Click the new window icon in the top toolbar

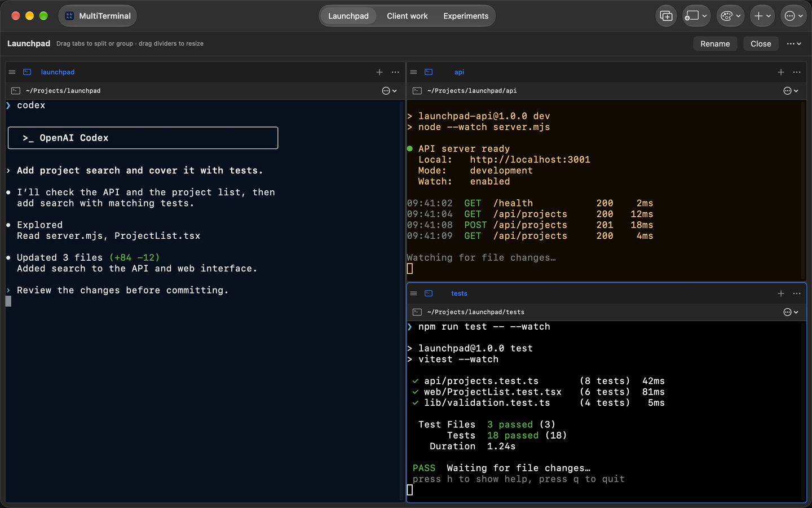666,16
